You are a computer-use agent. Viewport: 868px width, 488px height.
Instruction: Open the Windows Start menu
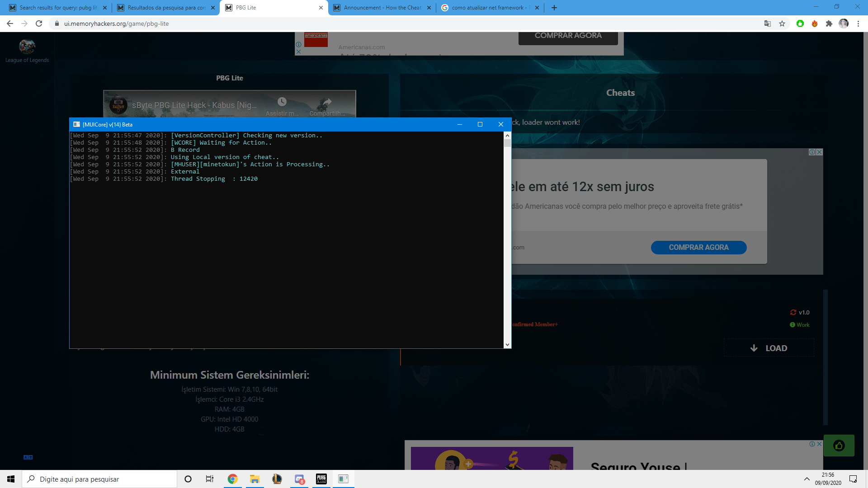point(11,479)
